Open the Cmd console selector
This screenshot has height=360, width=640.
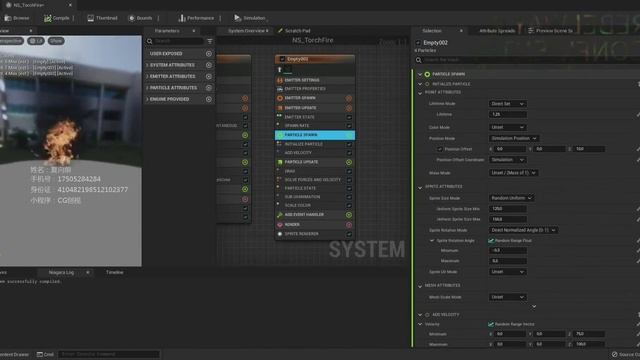pos(45,354)
